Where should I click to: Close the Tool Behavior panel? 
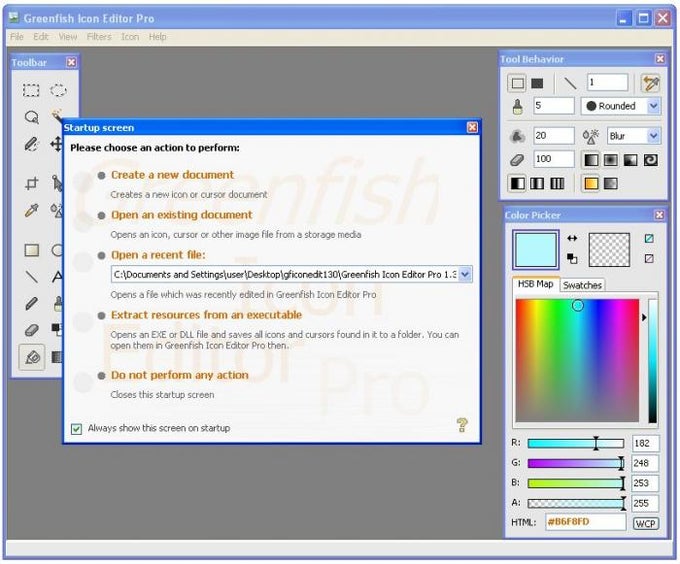pyautogui.click(x=660, y=59)
